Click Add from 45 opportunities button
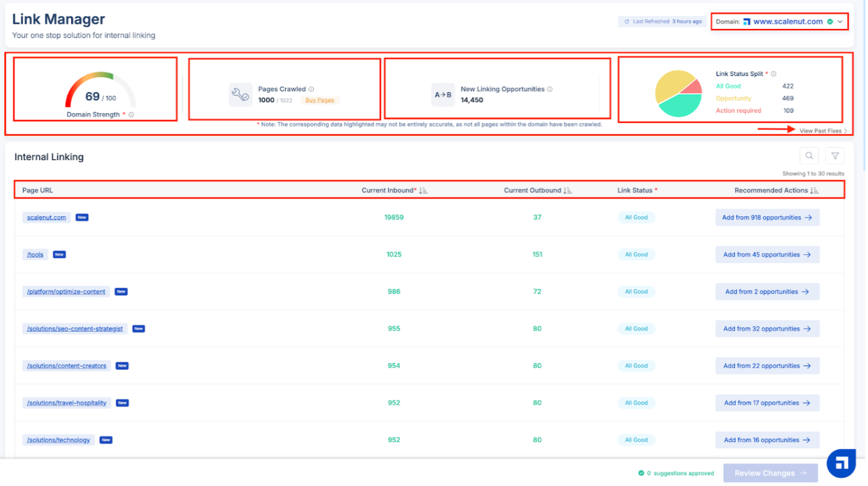The width and height of the screenshot is (868, 486). coord(767,255)
